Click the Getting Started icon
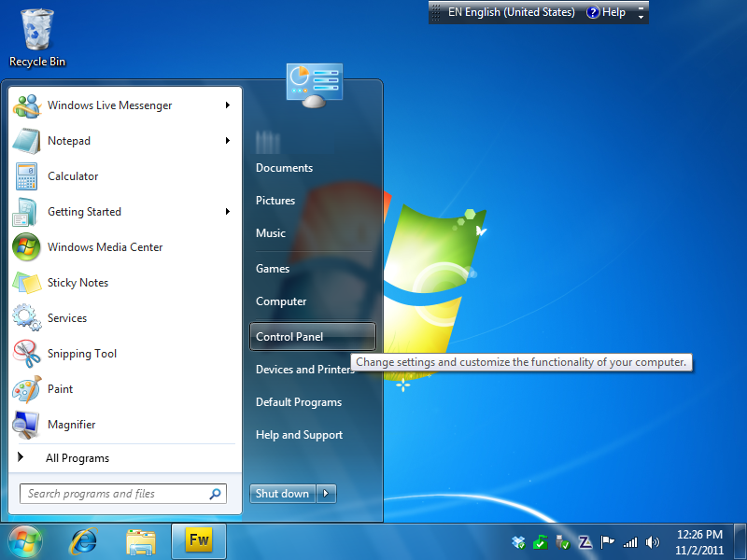This screenshot has width=747, height=560. [x=26, y=212]
